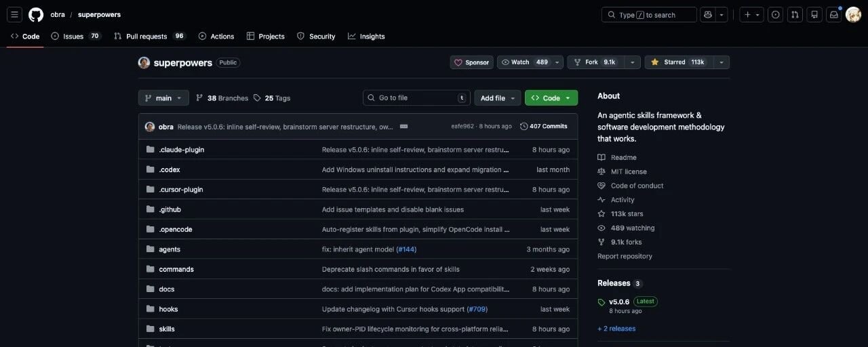Screen dimensions: 868x347
Task: Open the main branch selector
Action: 163,98
